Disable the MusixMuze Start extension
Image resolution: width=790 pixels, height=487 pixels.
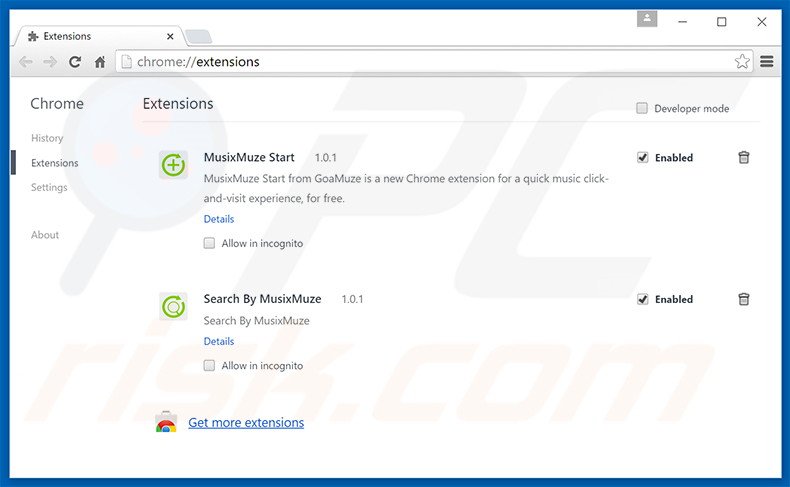(x=642, y=157)
